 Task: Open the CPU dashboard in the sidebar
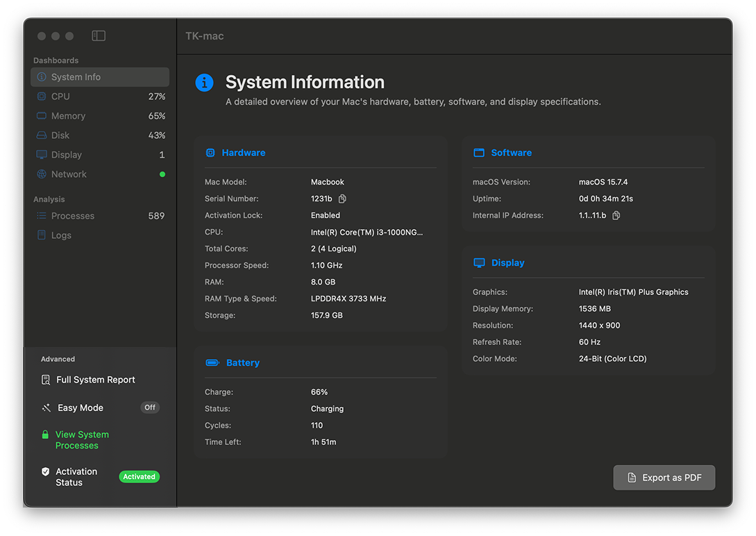point(60,96)
